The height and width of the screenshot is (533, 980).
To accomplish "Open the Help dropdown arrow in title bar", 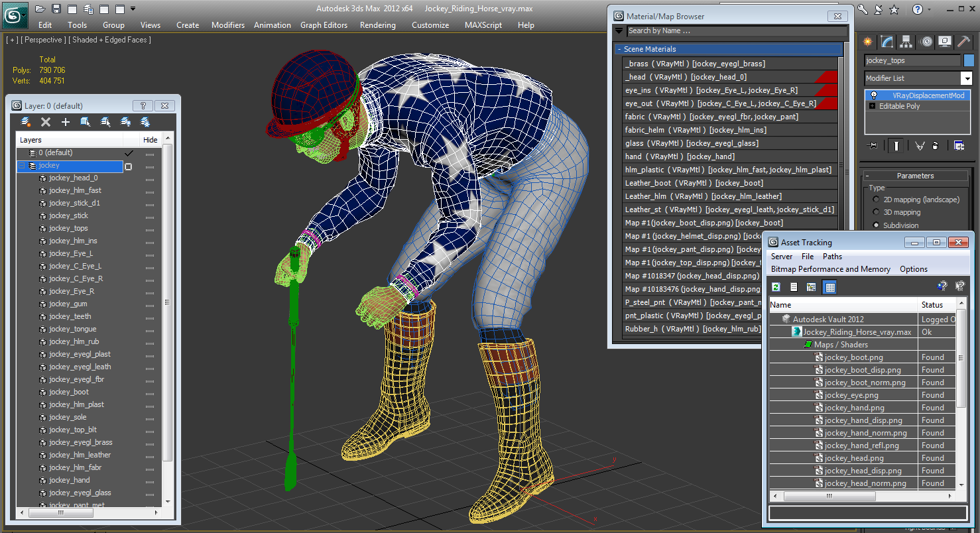I will pos(930,9).
